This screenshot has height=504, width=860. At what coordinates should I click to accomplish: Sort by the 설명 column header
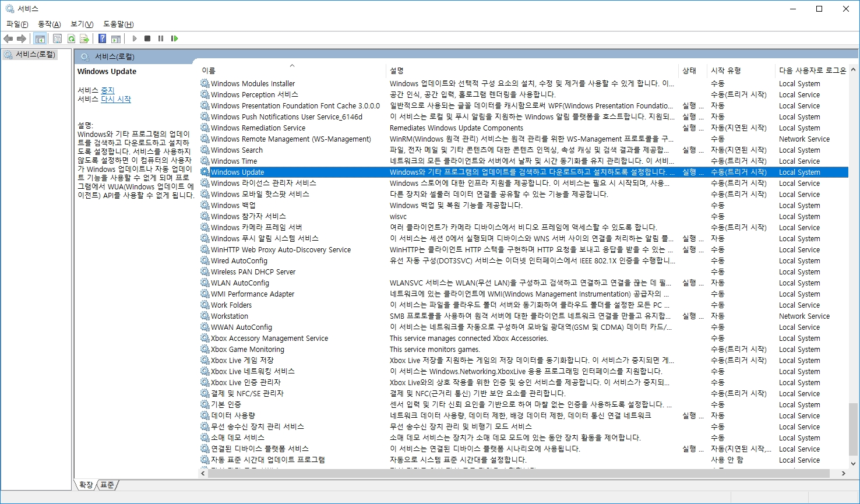pos(532,71)
